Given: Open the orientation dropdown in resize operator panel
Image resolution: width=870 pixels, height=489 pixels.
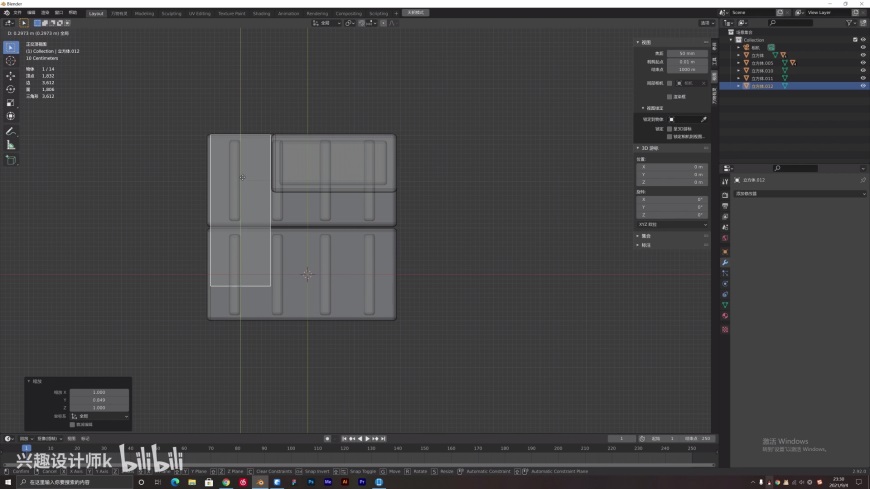Looking at the screenshot, I should 99,416.
